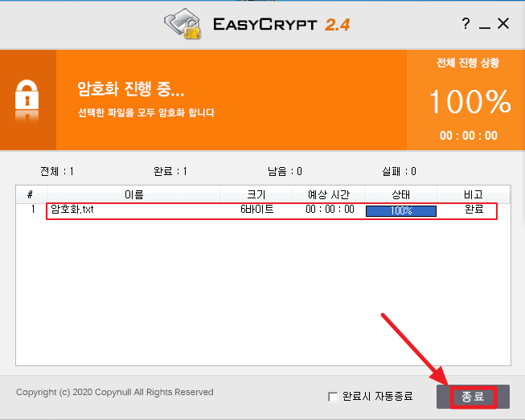The width and height of the screenshot is (525, 420).
Task: Click the 선택한 파일을 모두 암호화 합니다 subtitle
Action: coord(146,112)
